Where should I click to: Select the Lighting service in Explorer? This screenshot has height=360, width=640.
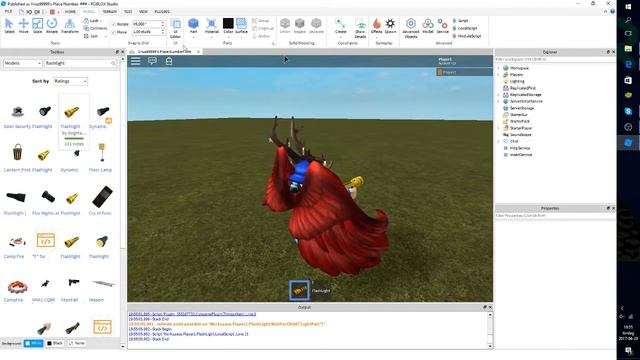(x=517, y=81)
